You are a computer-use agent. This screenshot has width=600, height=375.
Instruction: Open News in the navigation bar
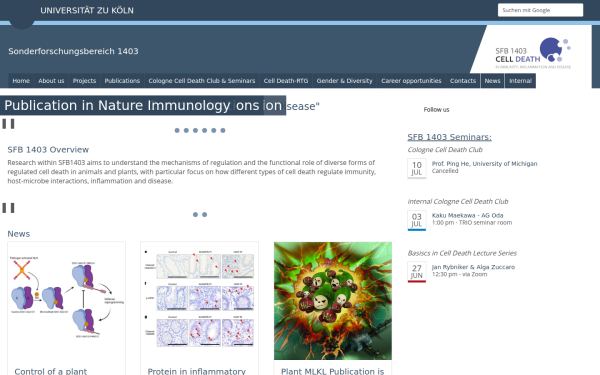(x=492, y=81)
